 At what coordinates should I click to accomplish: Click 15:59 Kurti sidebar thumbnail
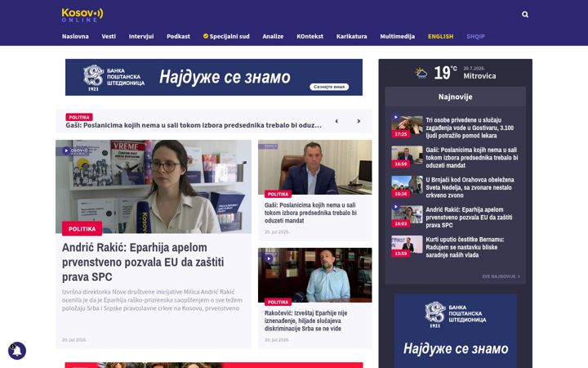[407, 246]
